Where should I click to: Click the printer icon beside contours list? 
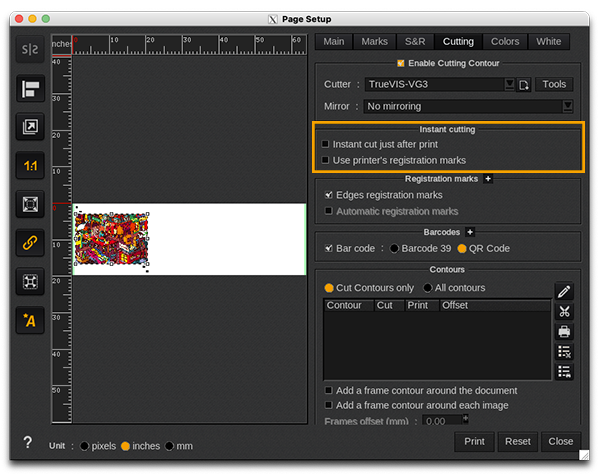564,332
